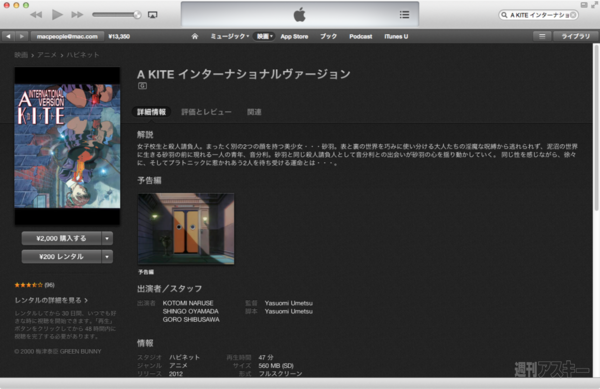
Task: Click the 560 MB (SD) size value
Action: coord(276,366)
